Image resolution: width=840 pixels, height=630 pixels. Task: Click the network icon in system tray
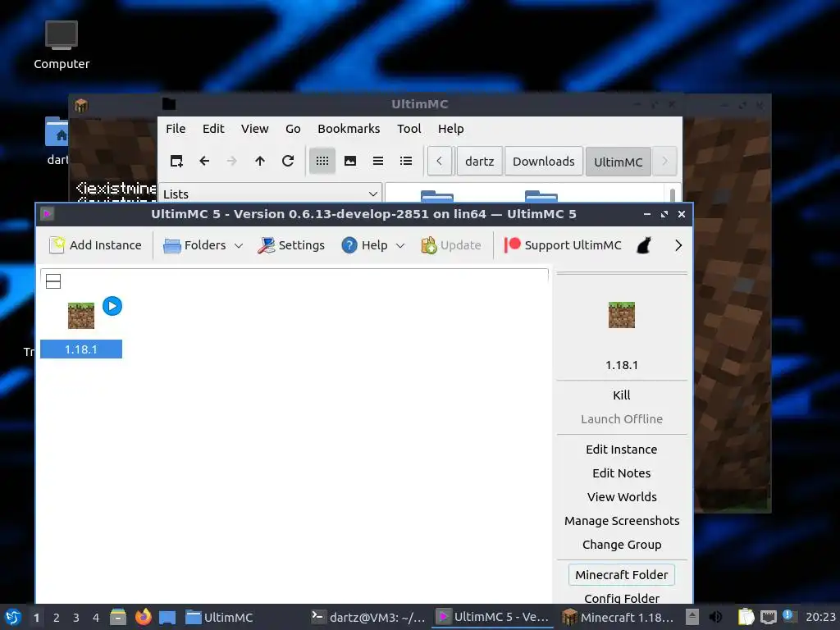[768, 617]
